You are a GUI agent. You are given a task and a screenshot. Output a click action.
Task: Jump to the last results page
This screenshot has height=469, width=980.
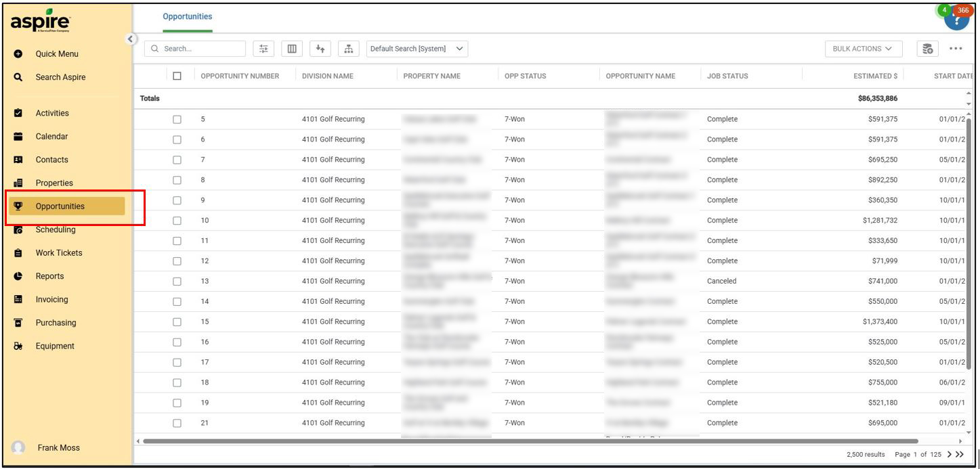click(960, 455)
